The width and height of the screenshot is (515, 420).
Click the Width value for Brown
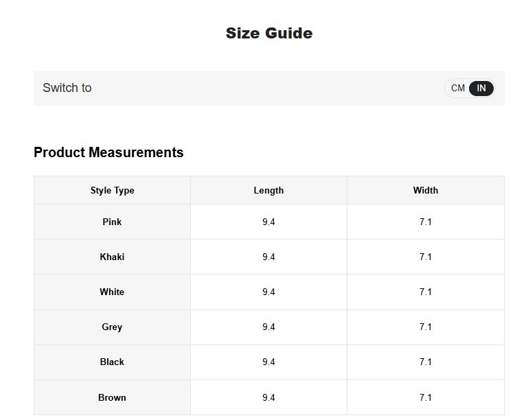point(425,397)
